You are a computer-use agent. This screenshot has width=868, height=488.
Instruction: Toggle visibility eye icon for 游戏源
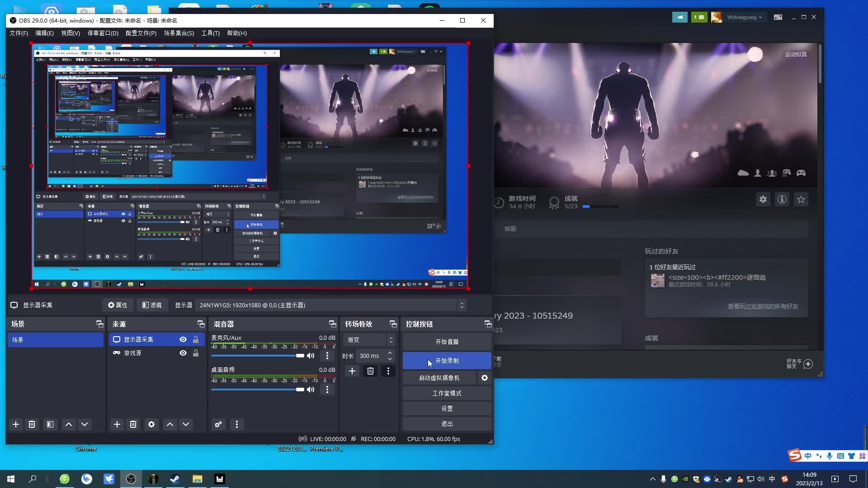[183, 353]
